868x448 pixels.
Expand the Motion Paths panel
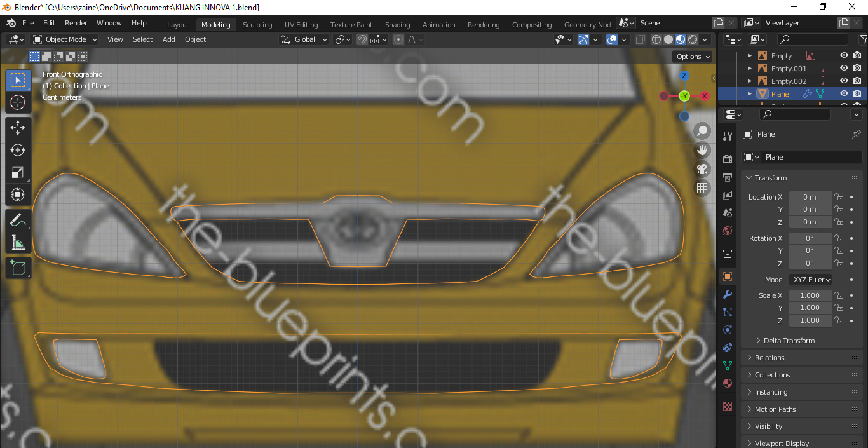click(802, 409)
